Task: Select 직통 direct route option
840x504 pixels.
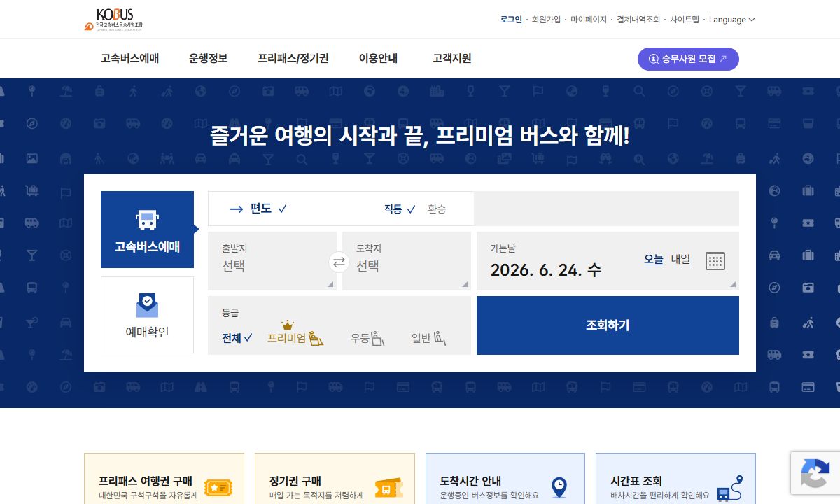Action: click(400, 209)
